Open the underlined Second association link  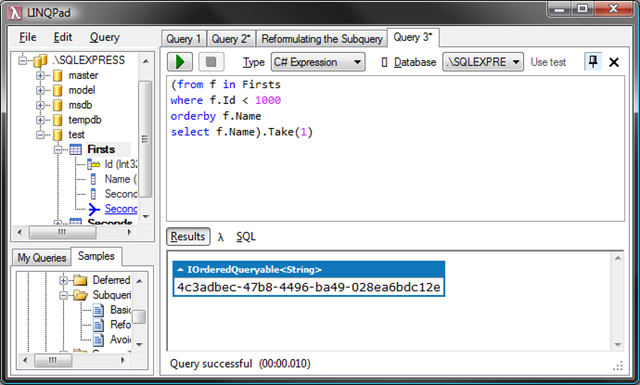point(121,209)
